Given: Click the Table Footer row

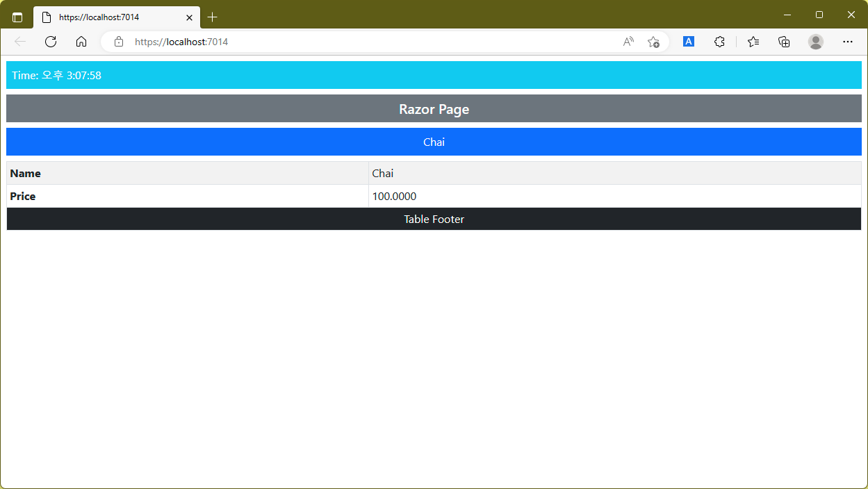Looking at the screenshot, I should [434, 219].
